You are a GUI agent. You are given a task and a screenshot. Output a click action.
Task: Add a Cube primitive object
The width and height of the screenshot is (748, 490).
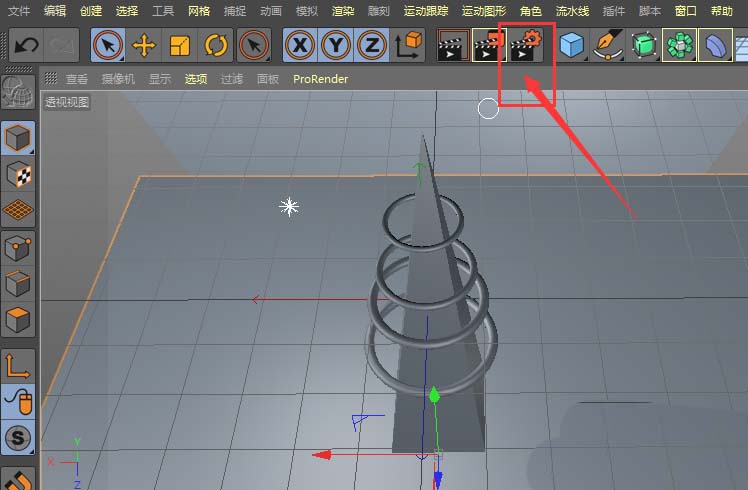point(572,45)
